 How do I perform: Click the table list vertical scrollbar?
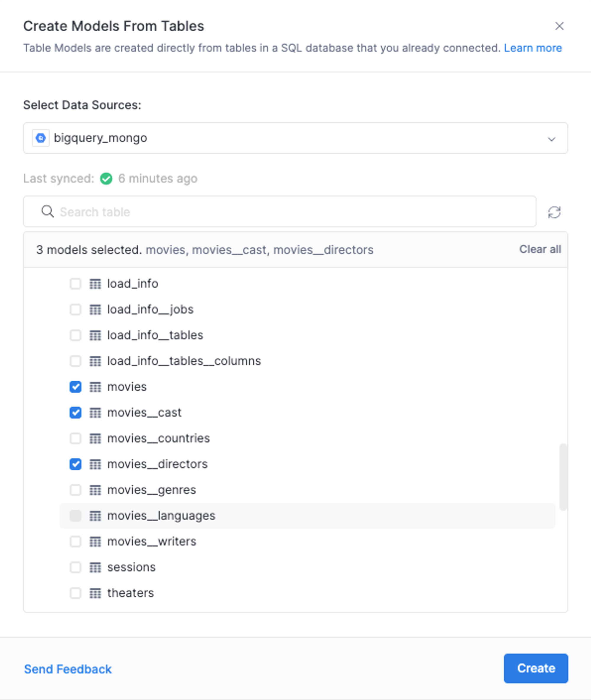coord(564,477)
